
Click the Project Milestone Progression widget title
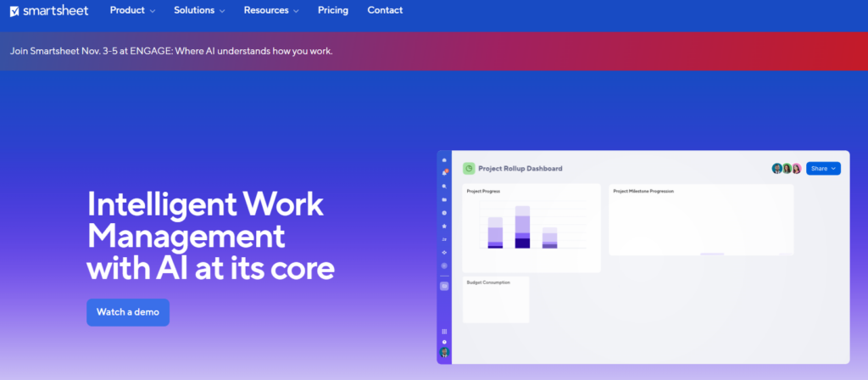(x=643, y=191)
